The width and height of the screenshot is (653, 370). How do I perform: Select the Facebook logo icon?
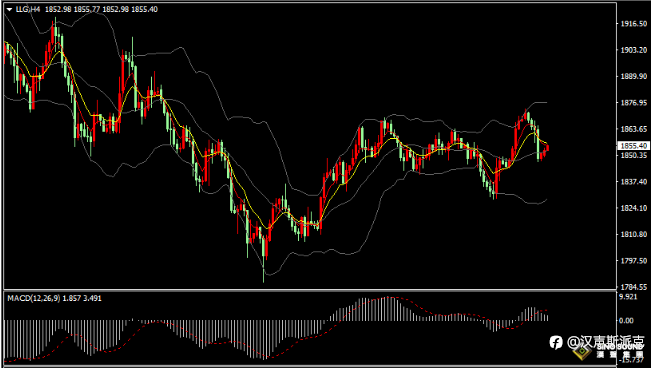coord(556,342)
